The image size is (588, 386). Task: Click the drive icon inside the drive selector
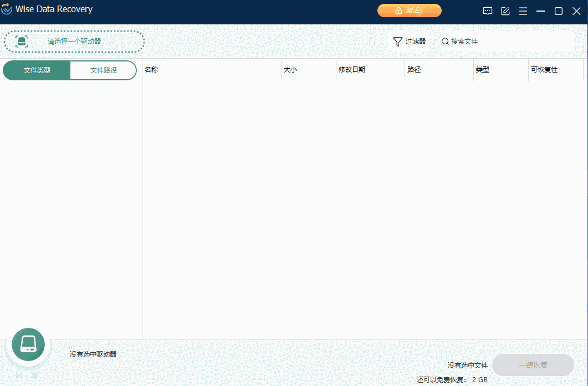point(22,41)
